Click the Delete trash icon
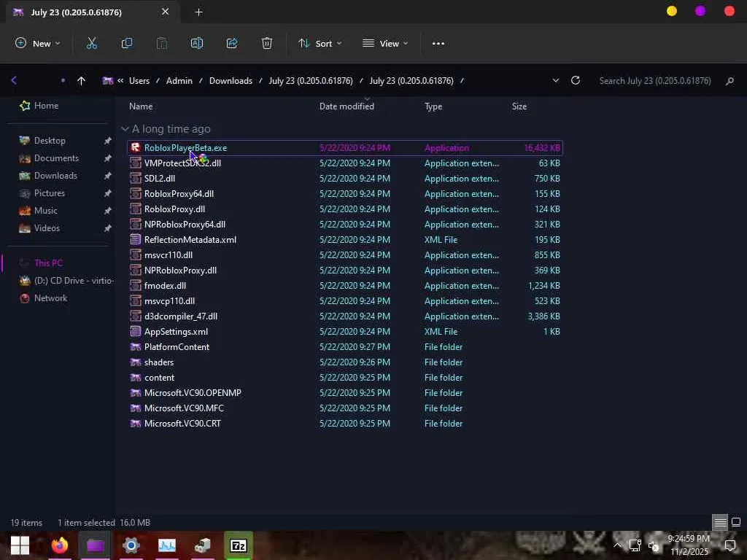Screen dimensions: 747x560 point(267,43)
